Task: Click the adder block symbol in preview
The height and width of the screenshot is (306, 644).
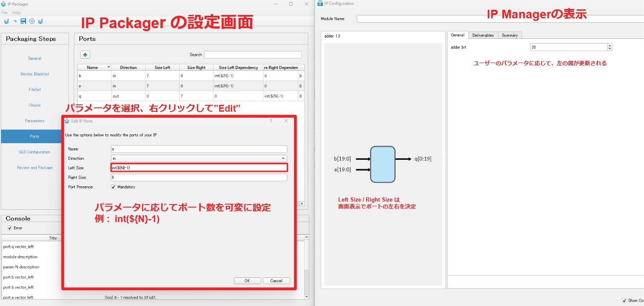Action: click(383, 164)
